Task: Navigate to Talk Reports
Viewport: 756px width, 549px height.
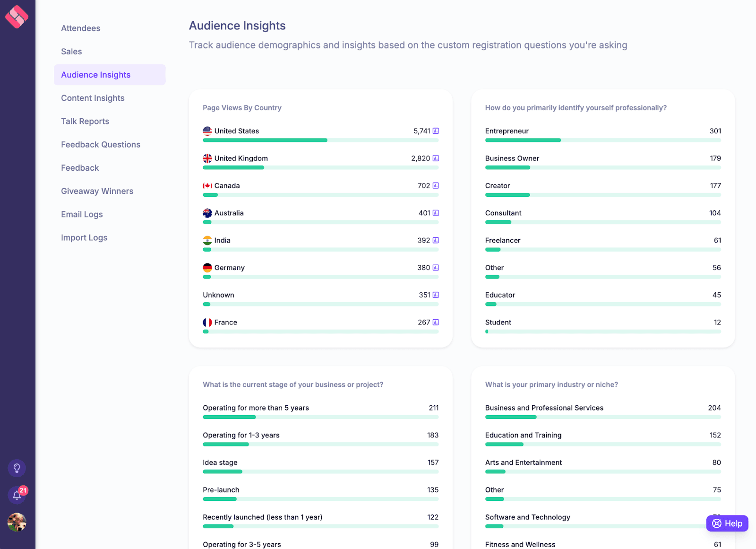Action: (85, 121)
